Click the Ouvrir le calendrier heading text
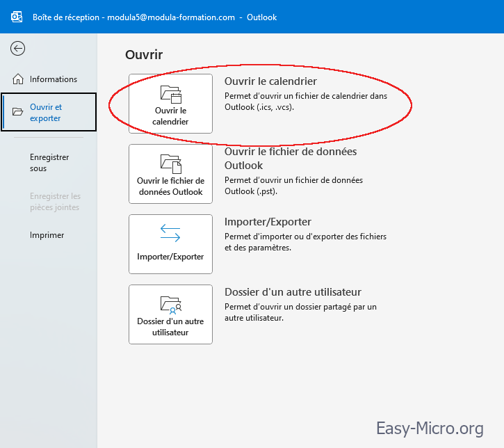 (270, 81)
